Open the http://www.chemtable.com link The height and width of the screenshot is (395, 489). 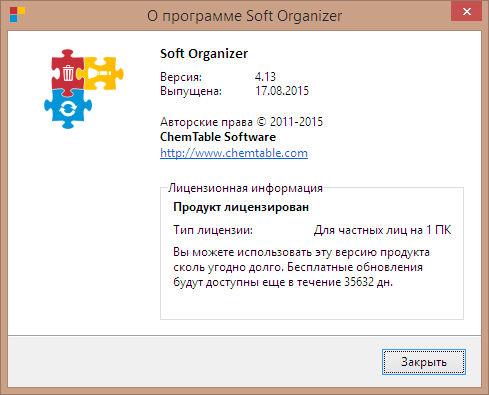point(234,153)
